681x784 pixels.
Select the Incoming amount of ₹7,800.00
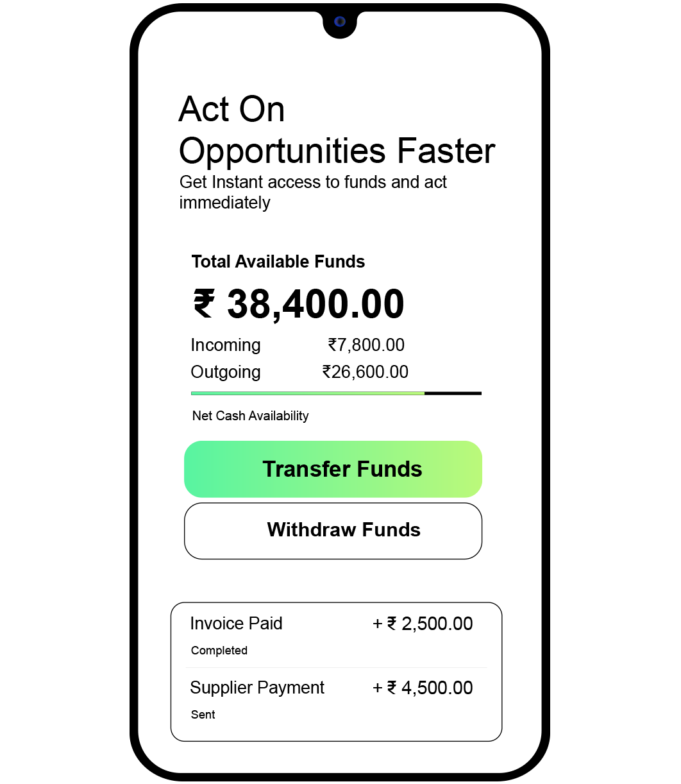point(366,345)
